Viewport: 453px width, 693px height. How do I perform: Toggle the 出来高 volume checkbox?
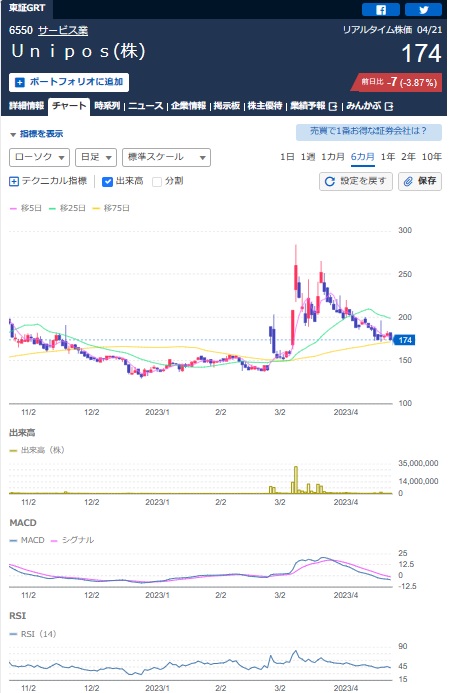[x=107, y=182]
